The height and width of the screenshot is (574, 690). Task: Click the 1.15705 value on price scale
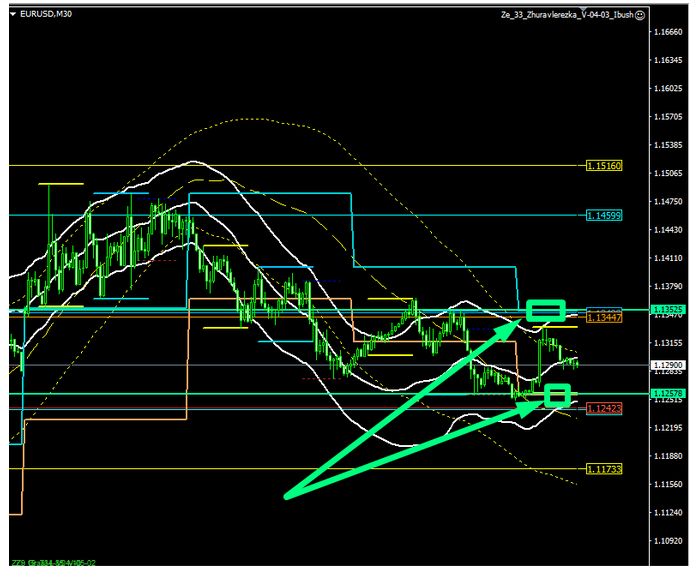point(668,117)
